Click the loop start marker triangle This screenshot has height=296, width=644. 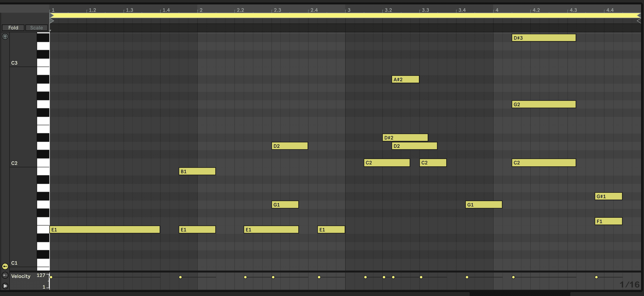(52, 15)
